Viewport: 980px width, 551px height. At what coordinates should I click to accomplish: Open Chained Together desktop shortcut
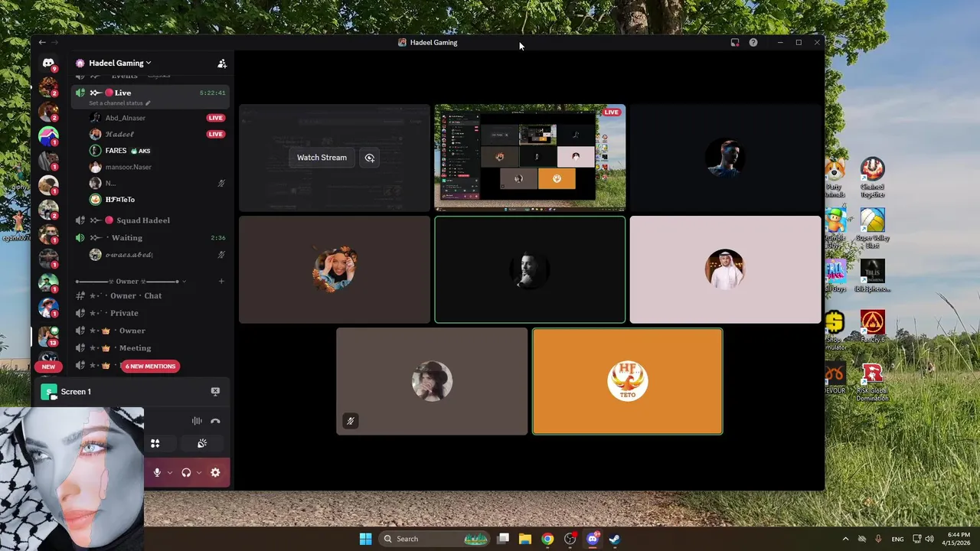(872, 178)
